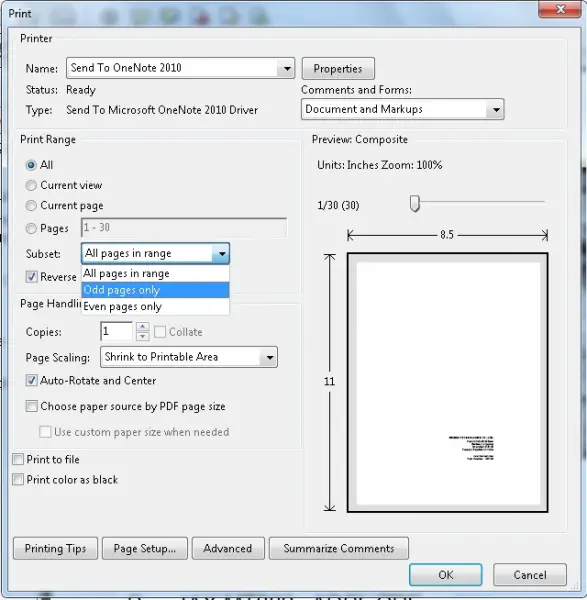Click the printer Properties button

click(338, 68)
